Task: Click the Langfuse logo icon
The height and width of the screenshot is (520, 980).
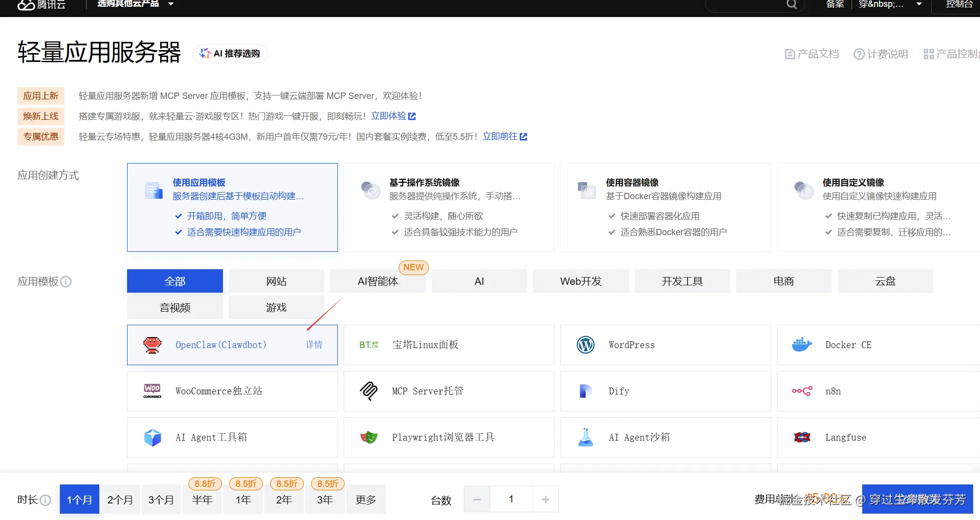Action: [802, 437]
